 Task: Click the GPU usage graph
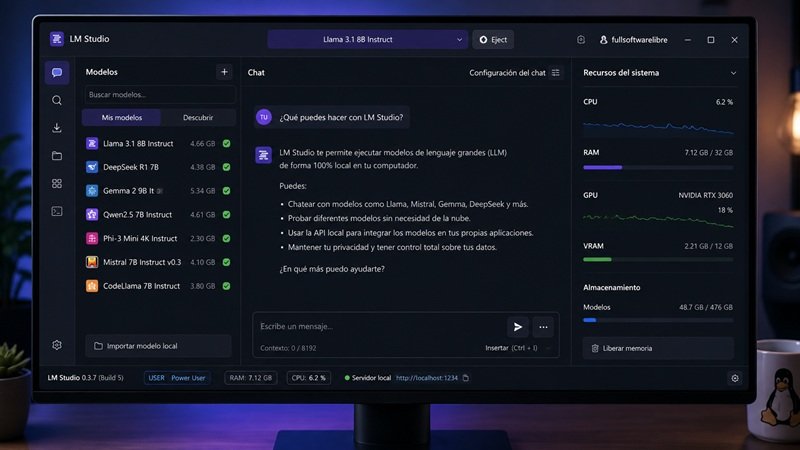(x=658, y=220)
